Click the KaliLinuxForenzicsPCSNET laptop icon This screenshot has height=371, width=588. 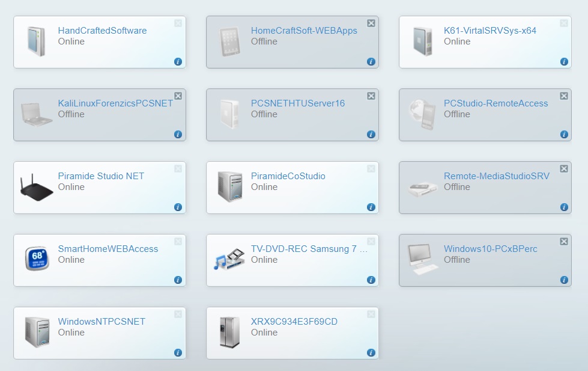37,114
